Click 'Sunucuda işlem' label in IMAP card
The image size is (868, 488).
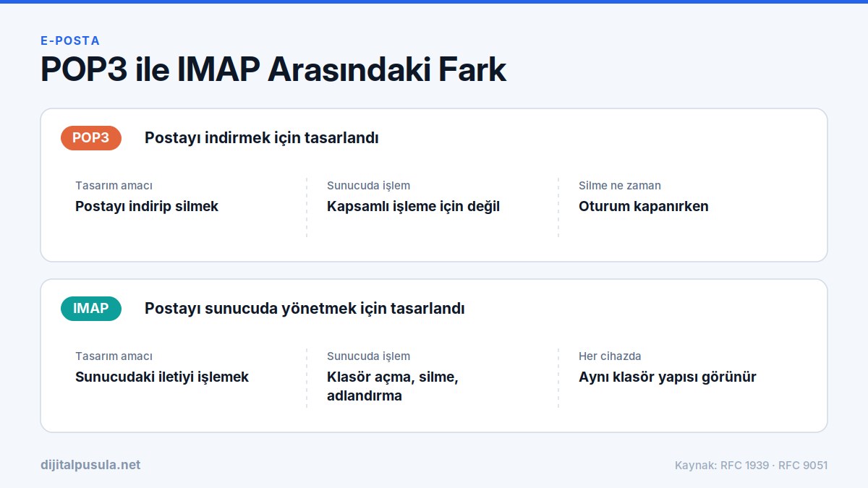(368, 356)
